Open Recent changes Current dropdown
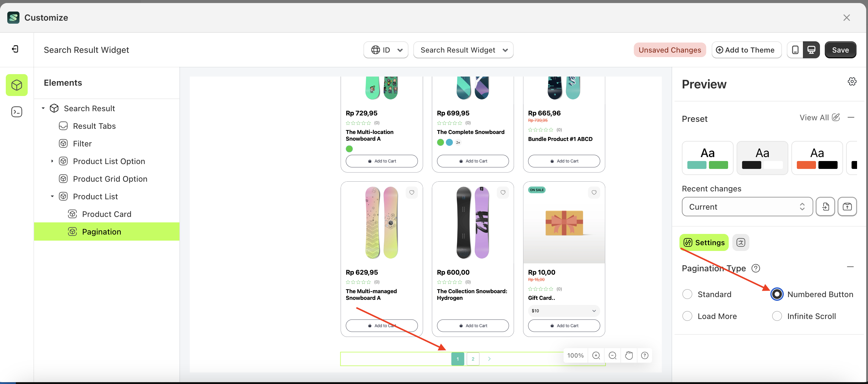868x384 pixels. tap(747, 207)
